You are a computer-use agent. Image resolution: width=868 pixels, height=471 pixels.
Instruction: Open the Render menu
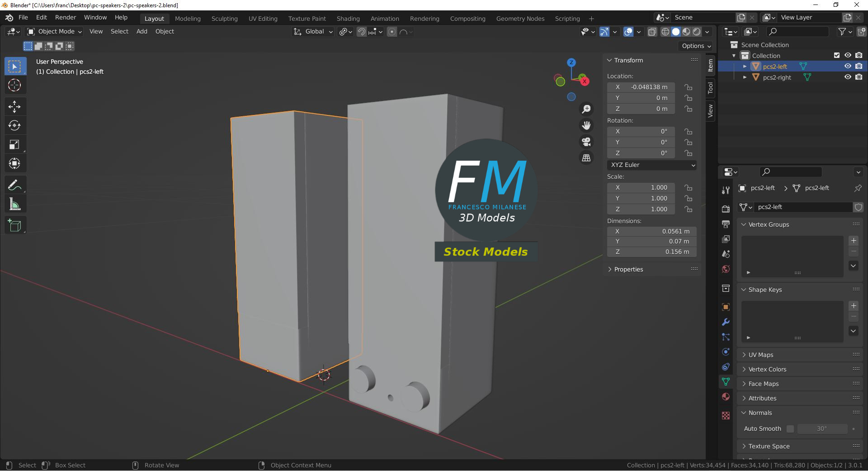(66, 18)
